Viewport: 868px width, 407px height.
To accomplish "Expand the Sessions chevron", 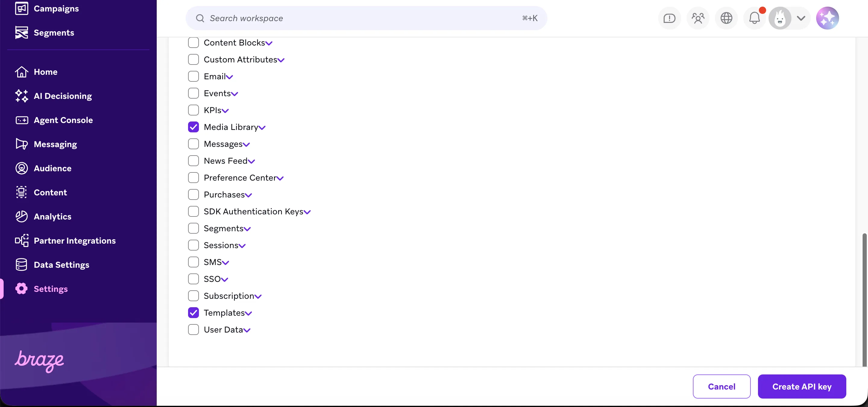I will coord(242,246).
